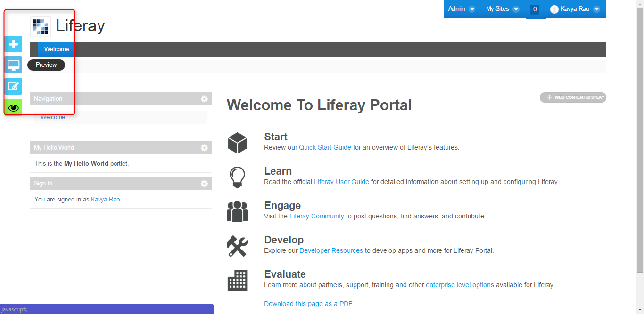Screen dimensions: 644x314
Task: Open Sign In portlet gear options
Action: click(204, 184)
